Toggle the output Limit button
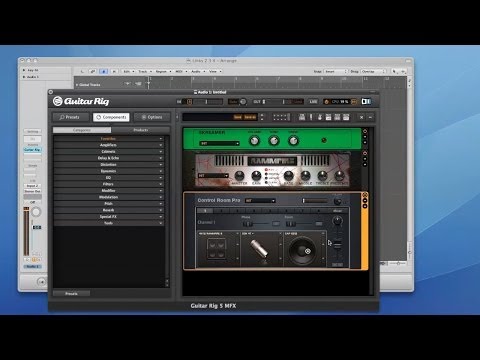 coord(298,102)
